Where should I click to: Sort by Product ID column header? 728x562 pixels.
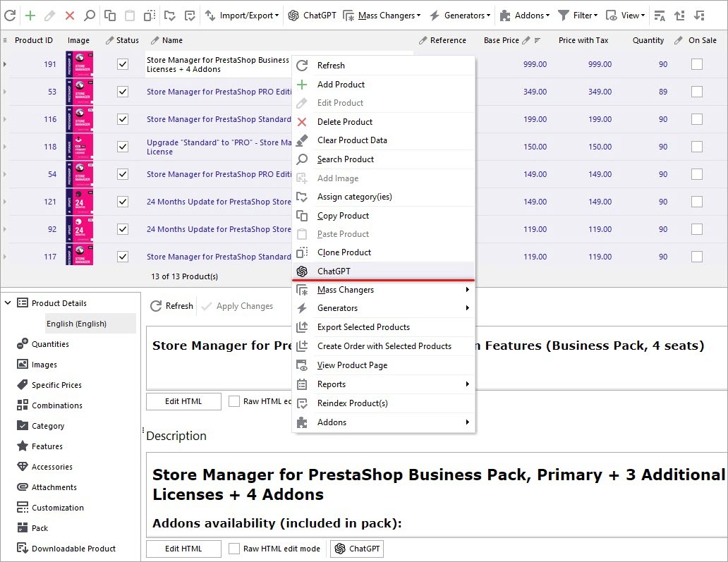coord(33,40)
